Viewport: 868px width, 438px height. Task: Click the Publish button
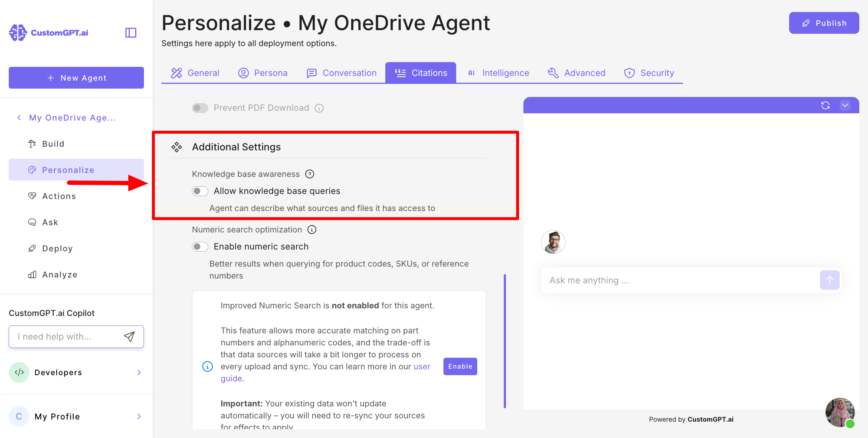point(824,23)
